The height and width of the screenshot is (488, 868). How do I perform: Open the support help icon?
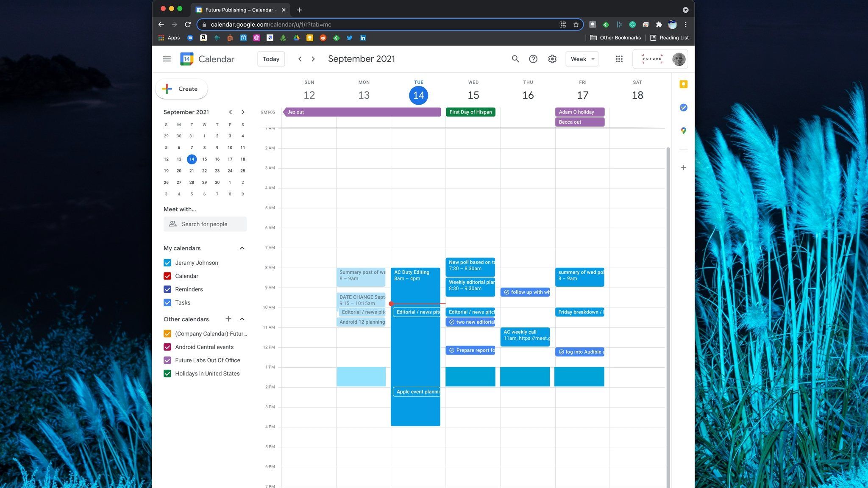tap(533, 59)
